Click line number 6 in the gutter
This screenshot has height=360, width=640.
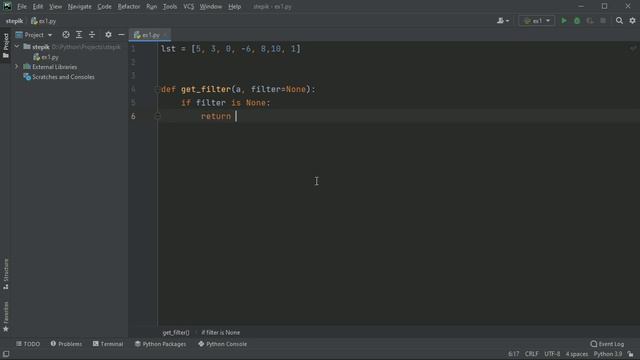pos(133,116)
